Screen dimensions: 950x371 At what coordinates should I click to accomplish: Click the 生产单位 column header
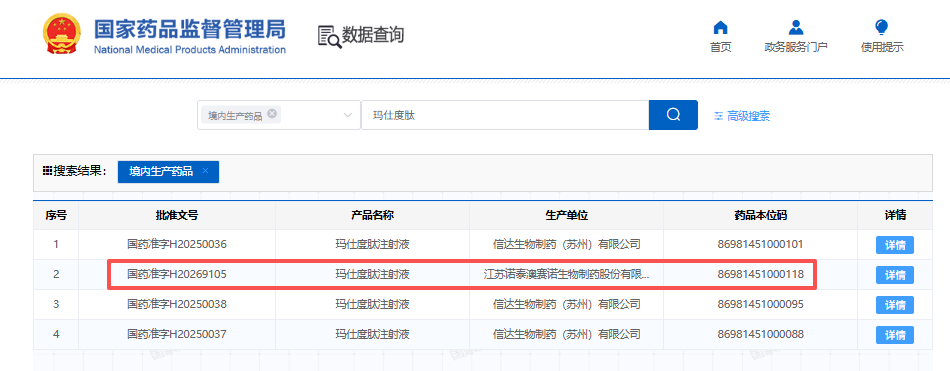pos(566,215)
